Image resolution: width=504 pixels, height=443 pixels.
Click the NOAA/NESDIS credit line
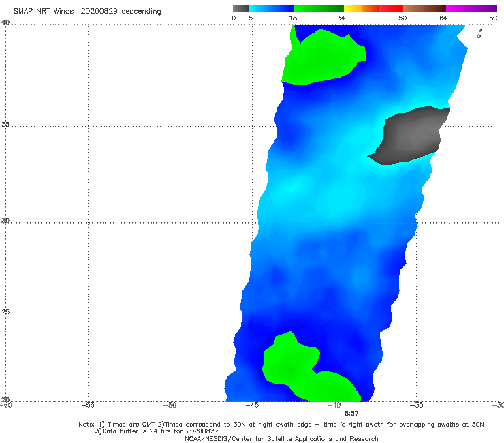click(x=281, y=438)
